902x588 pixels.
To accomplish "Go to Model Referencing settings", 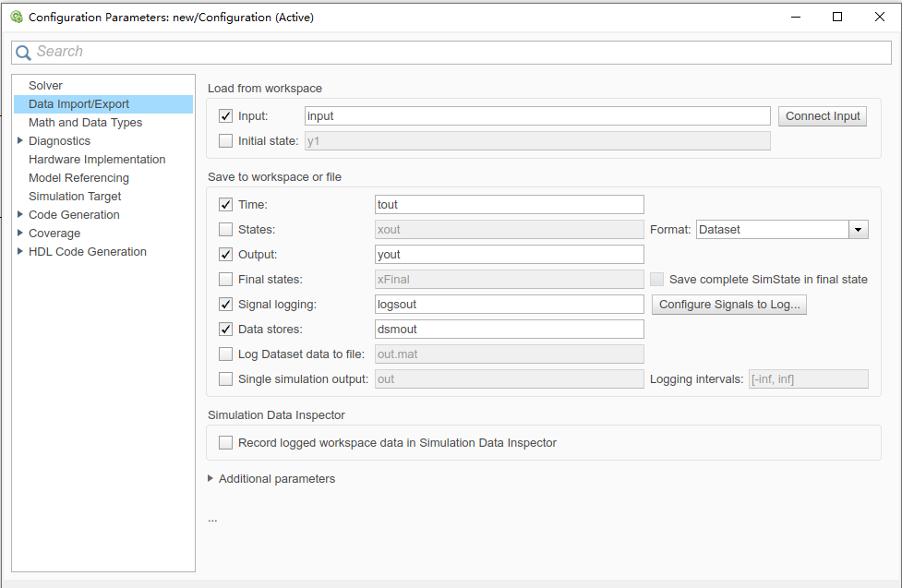I will (x=78, y=178).
